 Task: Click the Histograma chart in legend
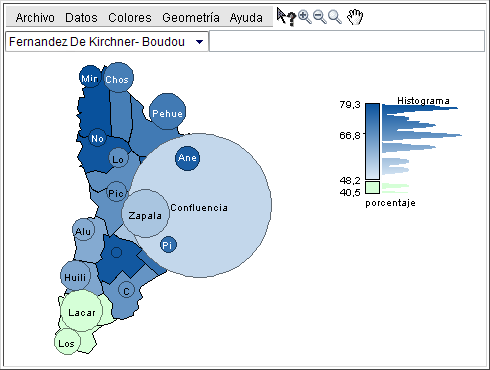pyautogui.click(x=422, y=148)
